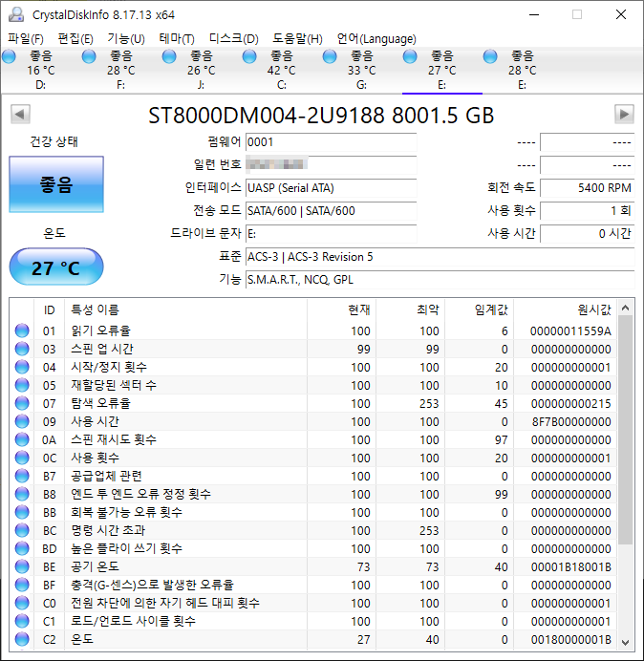Open the 도움말(H) menu
Viewport: 644px width, 661px height.
(297, 39)
